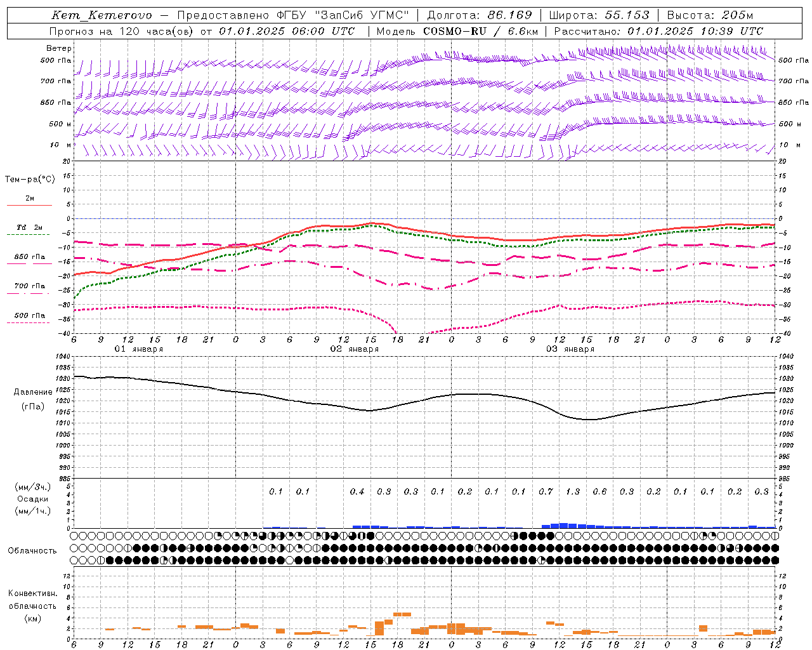Click the '03 января' date label
812x650 pixels.
point(570,349)
